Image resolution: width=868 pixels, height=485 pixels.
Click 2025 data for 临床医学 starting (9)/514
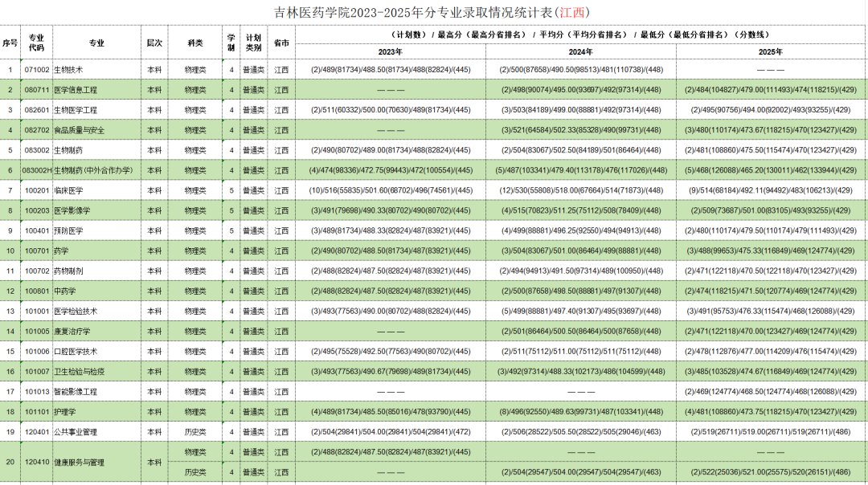(771, 190)
